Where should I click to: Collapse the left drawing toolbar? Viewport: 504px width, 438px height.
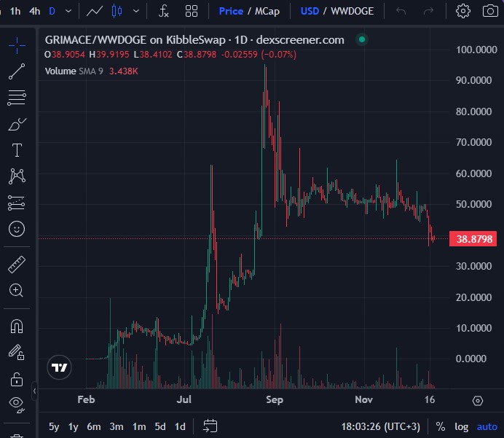coord(34,391)
